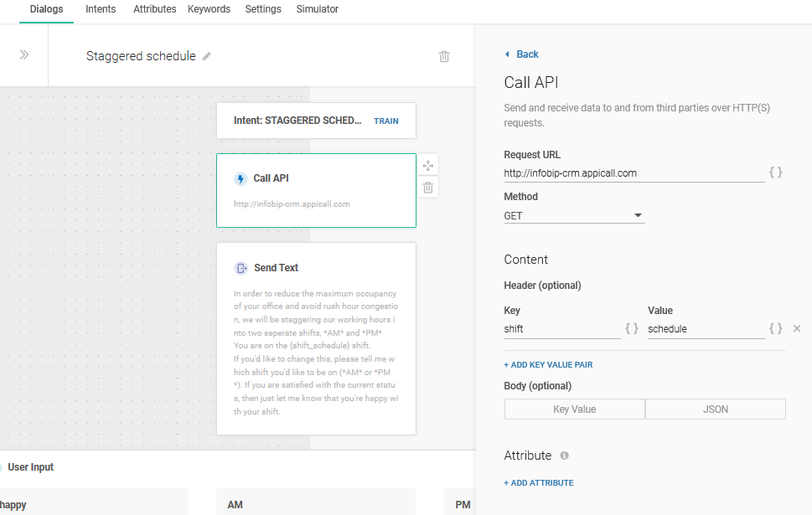
Task: Open the Simulator tab
Action: [318, 9]
